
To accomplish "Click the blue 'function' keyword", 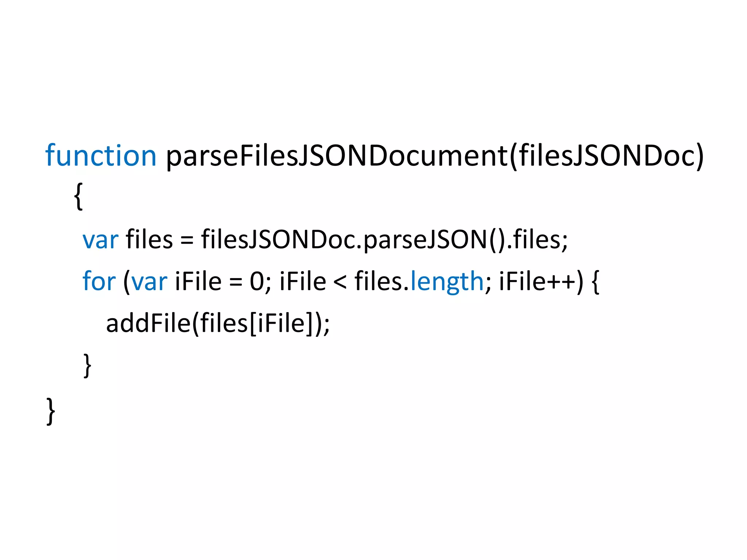I will point(101,155).
